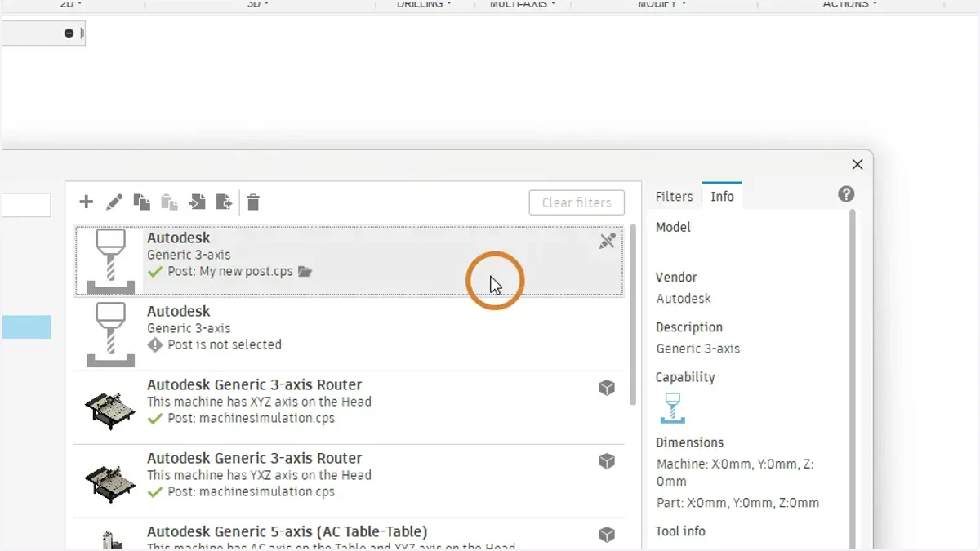Close the machine library dialog
The width and height of the screenshot is (980, 551).
click(x=857, y=164)
